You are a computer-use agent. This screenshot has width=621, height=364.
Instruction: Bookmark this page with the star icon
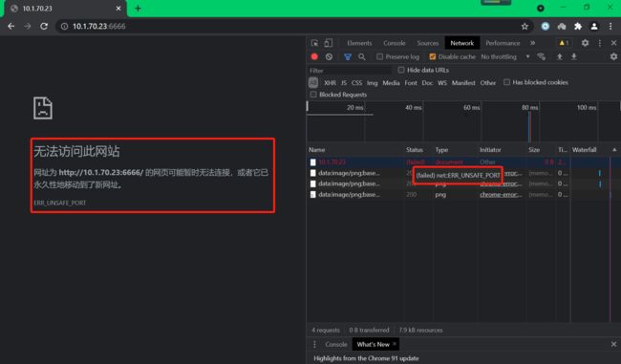coord(525,26)
